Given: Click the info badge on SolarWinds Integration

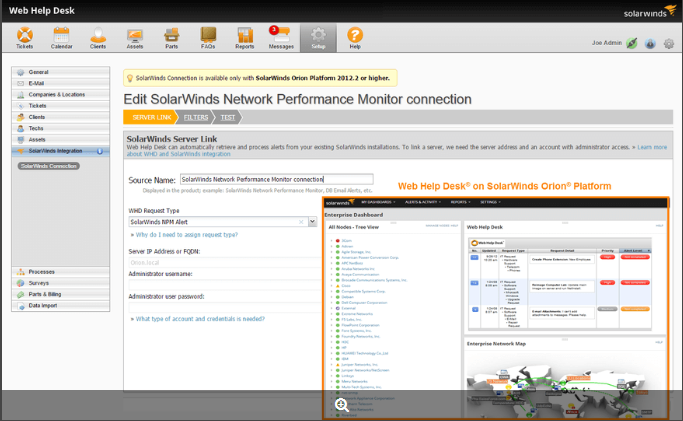Looking at the screenshot, I should (x=100, y=151).
